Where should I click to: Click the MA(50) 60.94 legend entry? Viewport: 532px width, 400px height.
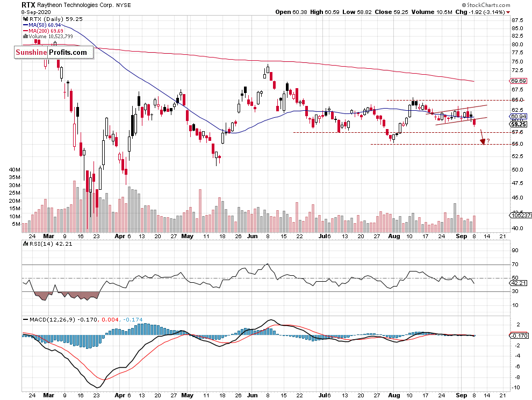[45, 25]
